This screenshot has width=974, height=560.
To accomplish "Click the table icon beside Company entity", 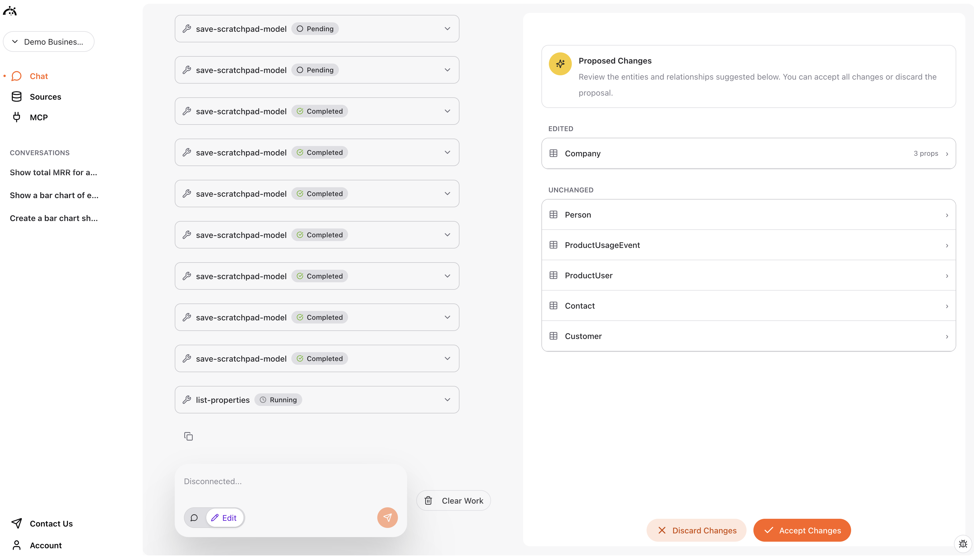I will pos(553,153).
